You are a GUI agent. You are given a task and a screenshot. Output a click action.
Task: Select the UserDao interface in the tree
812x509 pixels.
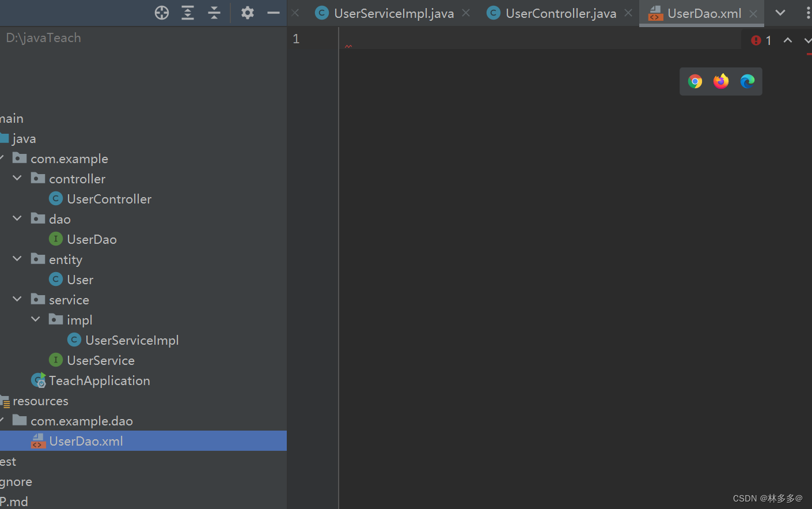(92, 239)
